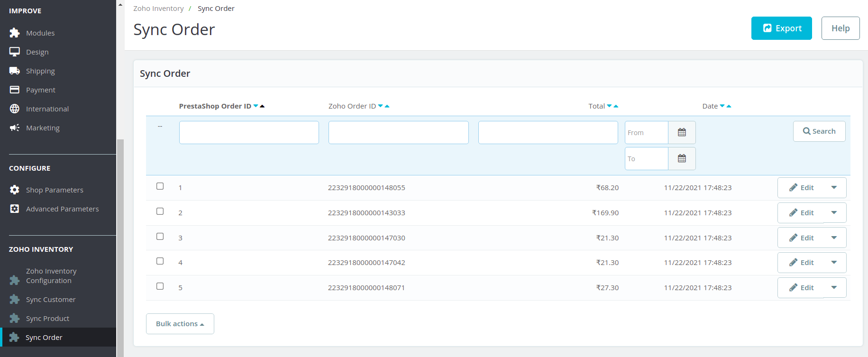Select checkbox for order 3
Screen dimensions: 868x357
(x=160, y=237)
